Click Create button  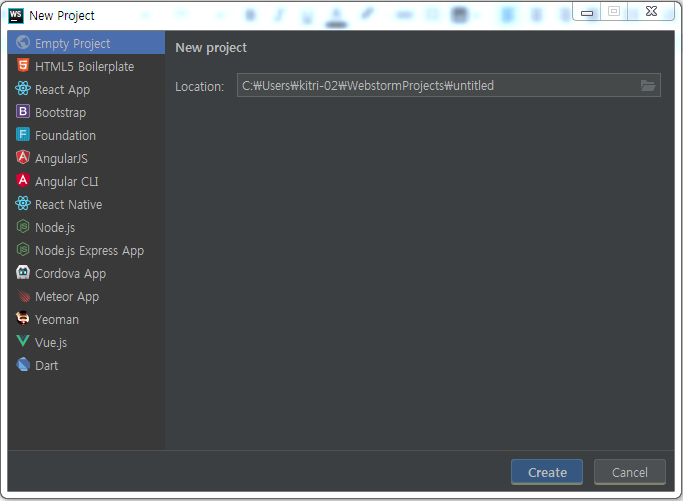coord(547,472)
